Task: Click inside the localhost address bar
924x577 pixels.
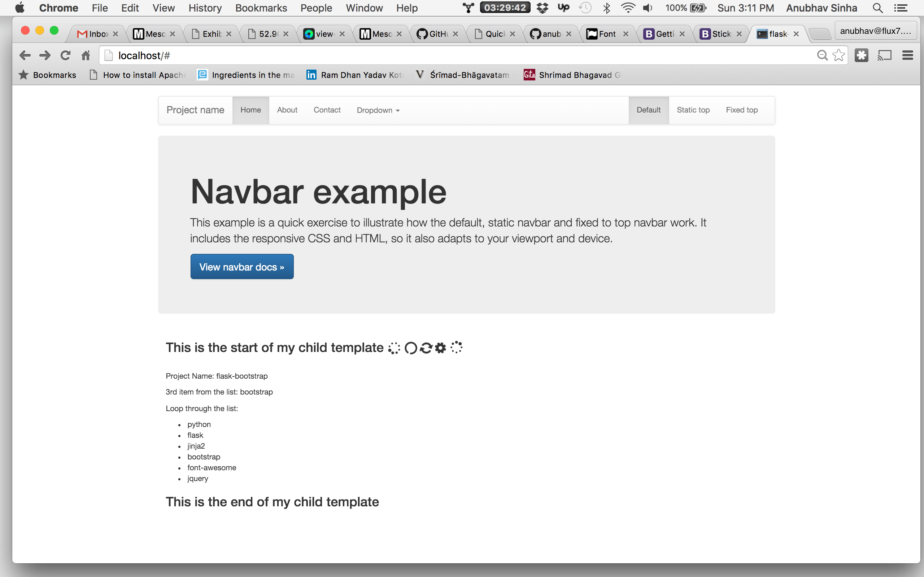Action: [x=267, y=55]
